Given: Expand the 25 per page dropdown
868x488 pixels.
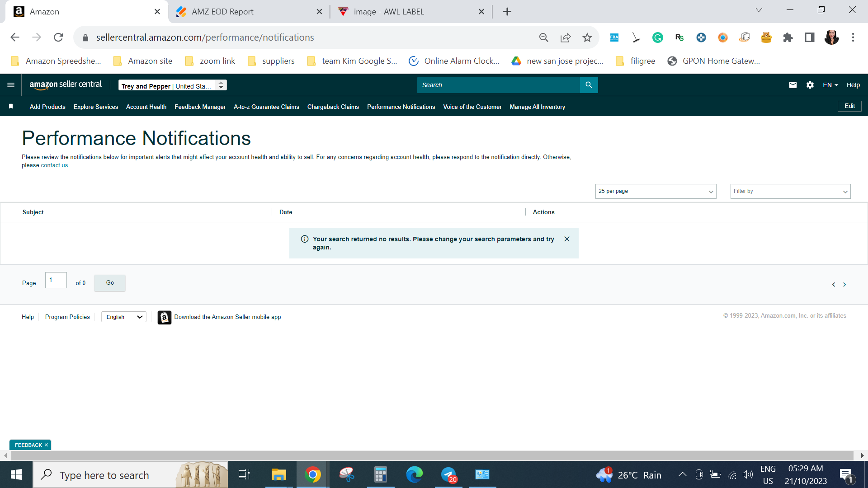Looking at the screenshot, I should coord(656,191).
